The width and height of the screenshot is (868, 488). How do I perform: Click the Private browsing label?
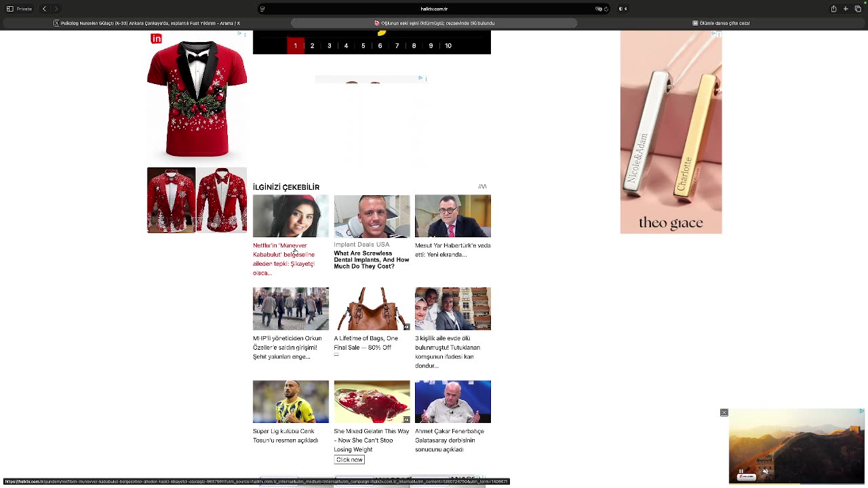pyautogui.click(x=24, y=9)
